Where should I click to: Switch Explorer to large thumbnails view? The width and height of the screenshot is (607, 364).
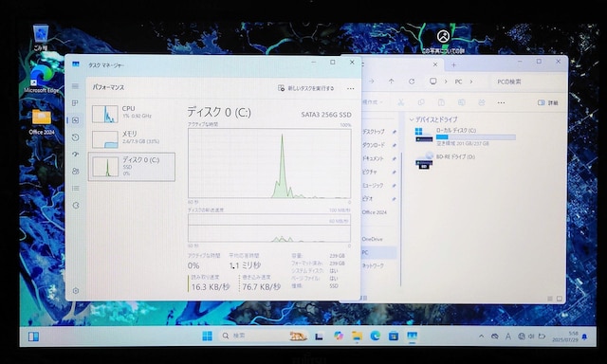[x=560, y=299]
